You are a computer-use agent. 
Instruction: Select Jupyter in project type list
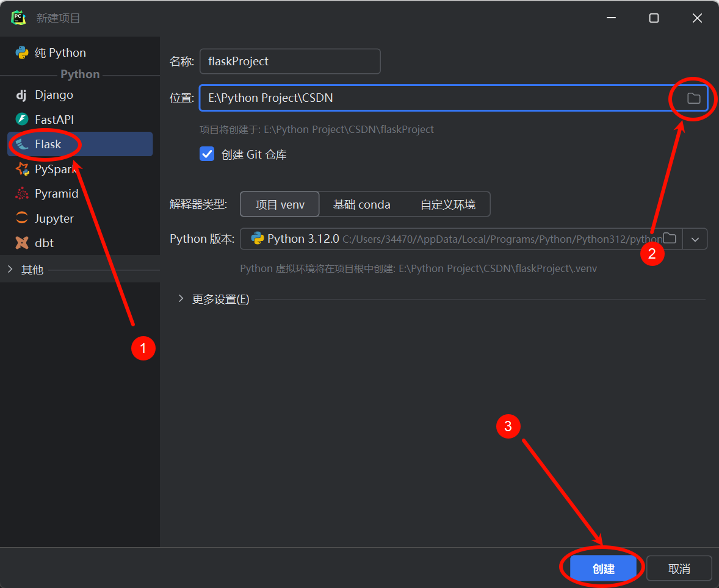[80, 218]
